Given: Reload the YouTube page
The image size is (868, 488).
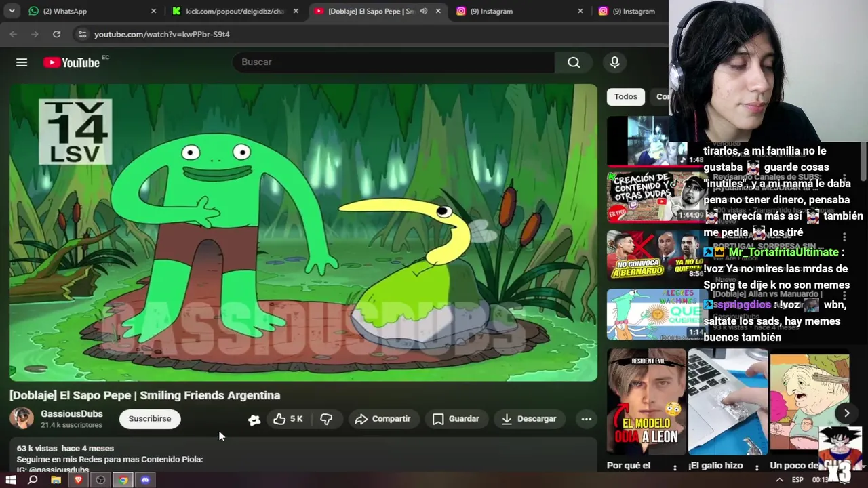Looking at the screenshot, I should point(56,34).
